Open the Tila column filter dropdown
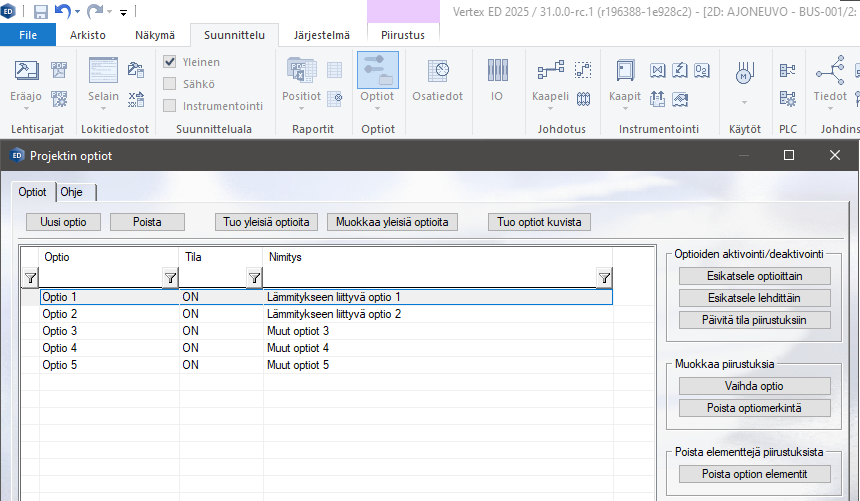Screen dimensions: 860x501 [254, 277]
